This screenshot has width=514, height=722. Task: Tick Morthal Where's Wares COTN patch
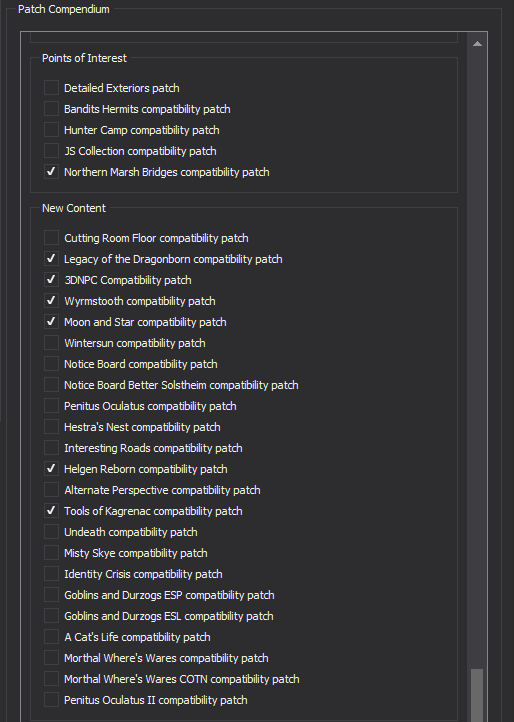pyautogui.click(x=51, y=679)
